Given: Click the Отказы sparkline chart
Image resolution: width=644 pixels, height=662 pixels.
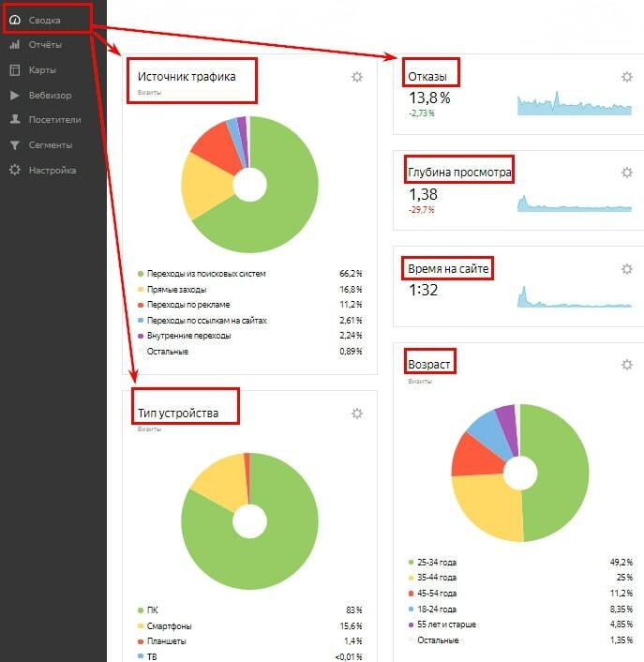Looking at the screenshot, I should pos(575,102).
